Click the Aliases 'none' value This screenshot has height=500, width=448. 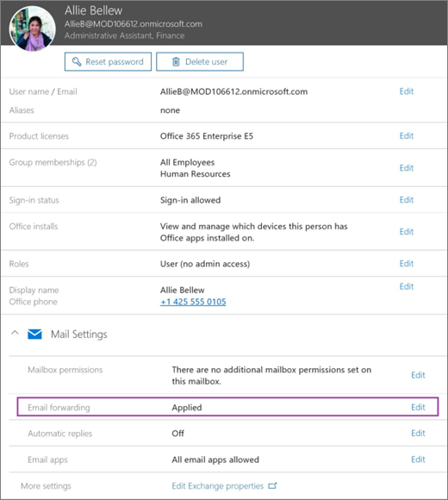(x=170, y=110)
